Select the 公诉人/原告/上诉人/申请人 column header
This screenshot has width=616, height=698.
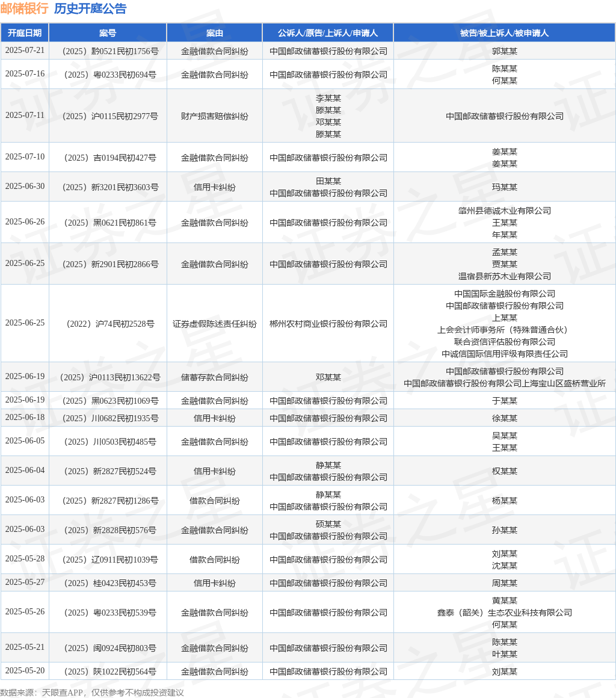(x=328, y=33)
